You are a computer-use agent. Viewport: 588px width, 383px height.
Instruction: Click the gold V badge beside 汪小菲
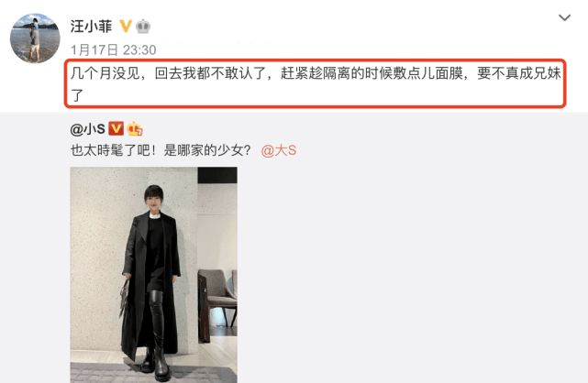coord(126,27)
